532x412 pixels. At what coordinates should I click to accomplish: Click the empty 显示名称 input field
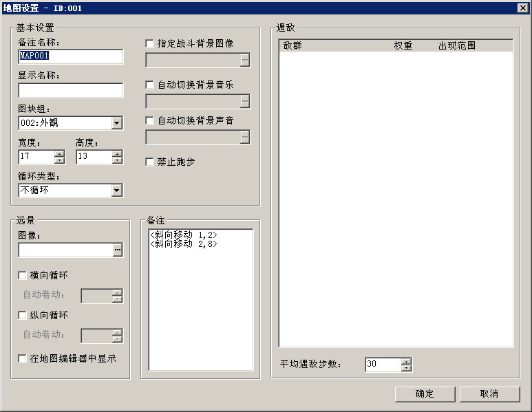71,90
